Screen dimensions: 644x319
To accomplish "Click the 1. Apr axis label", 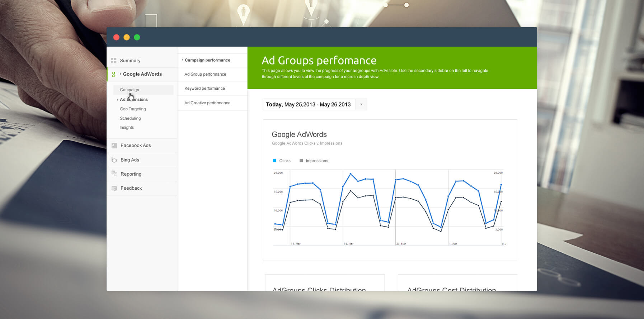I will (x=453, y=244).
